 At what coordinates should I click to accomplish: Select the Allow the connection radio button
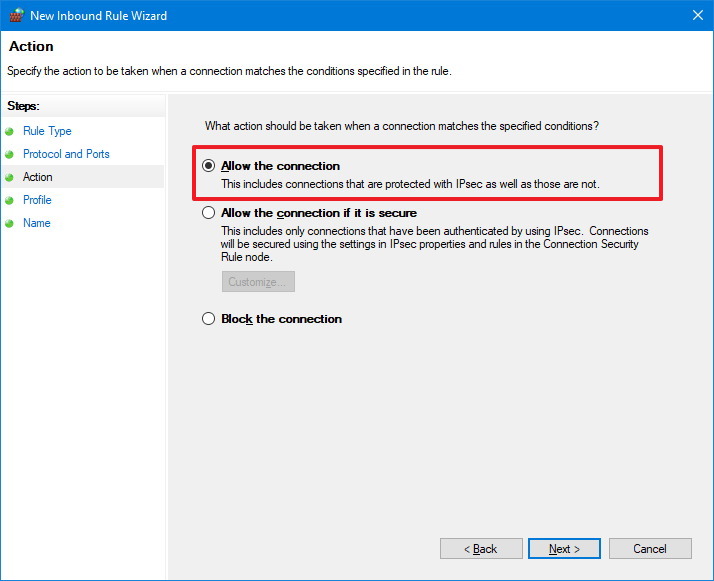(208, 166)
